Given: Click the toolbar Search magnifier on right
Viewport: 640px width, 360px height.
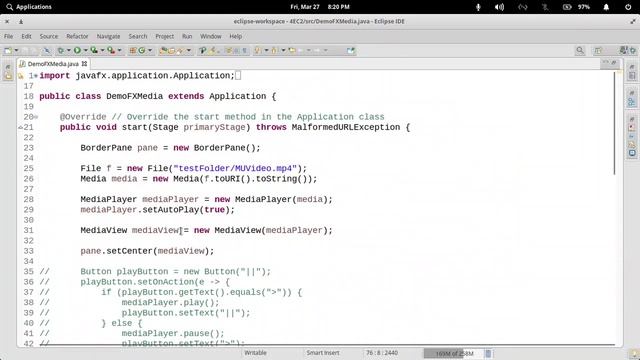Looking at the screenshot, I should click(580, 51).
